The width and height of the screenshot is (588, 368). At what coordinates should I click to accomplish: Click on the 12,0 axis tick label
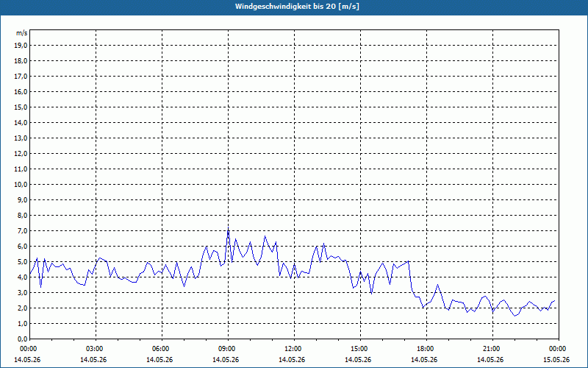pos(21,154)
